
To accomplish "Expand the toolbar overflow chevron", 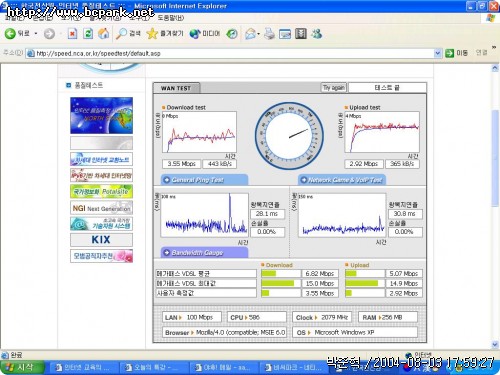I will pos(494,48).
